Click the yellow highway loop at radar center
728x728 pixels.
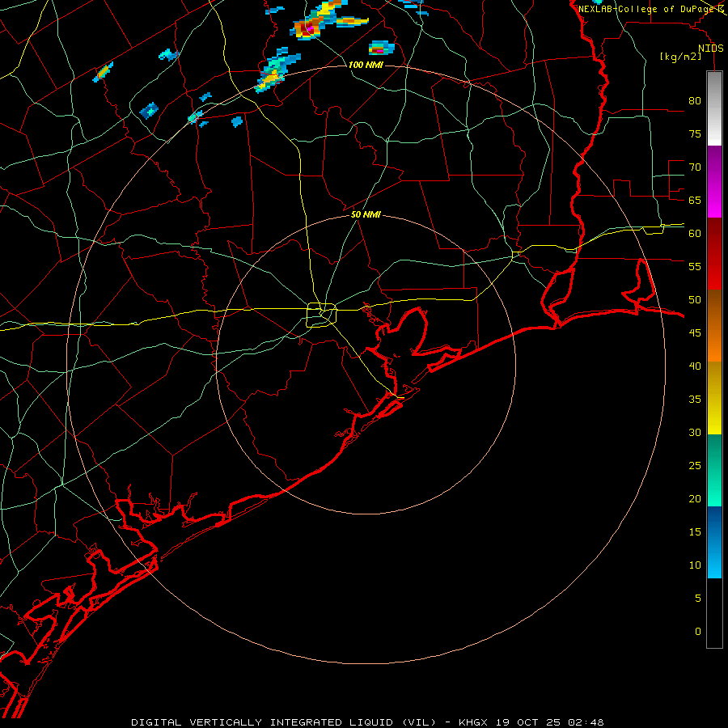coord(322,315)
